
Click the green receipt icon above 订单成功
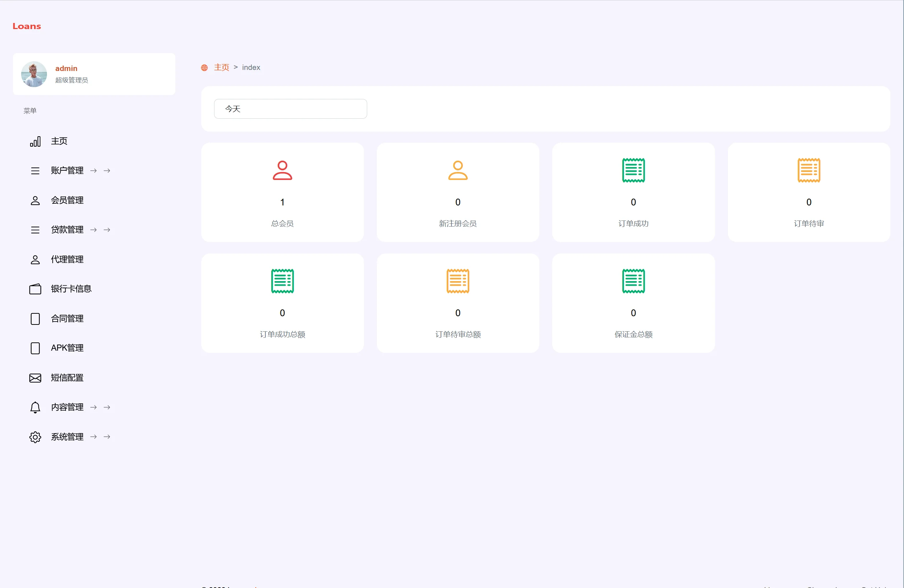[x=633, y=170]
